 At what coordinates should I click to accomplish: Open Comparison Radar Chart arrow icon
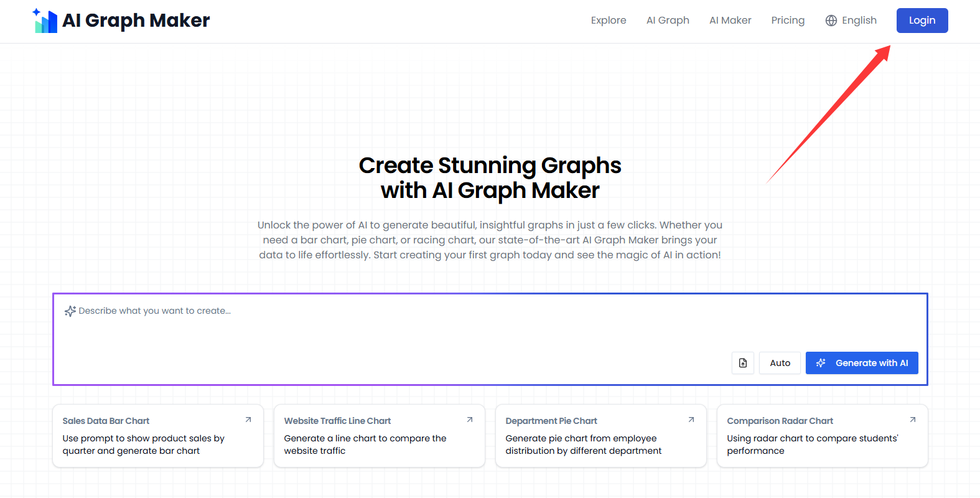pos(913,420)
